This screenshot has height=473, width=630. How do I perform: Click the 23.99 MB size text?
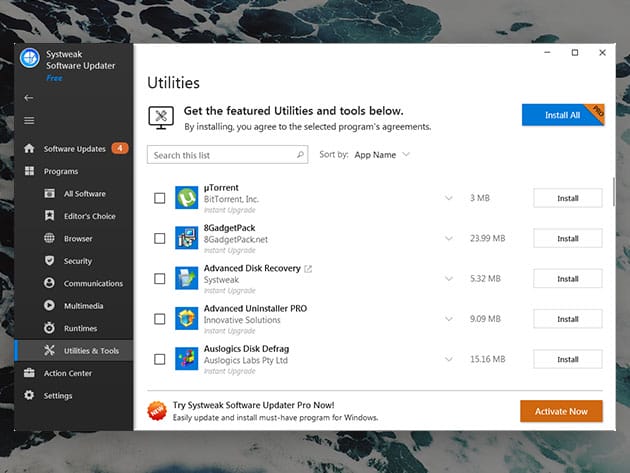coord(487,238)
